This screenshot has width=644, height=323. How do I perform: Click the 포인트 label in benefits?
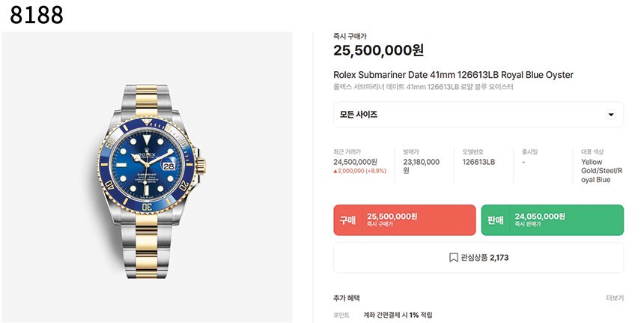tap(341, 315)
